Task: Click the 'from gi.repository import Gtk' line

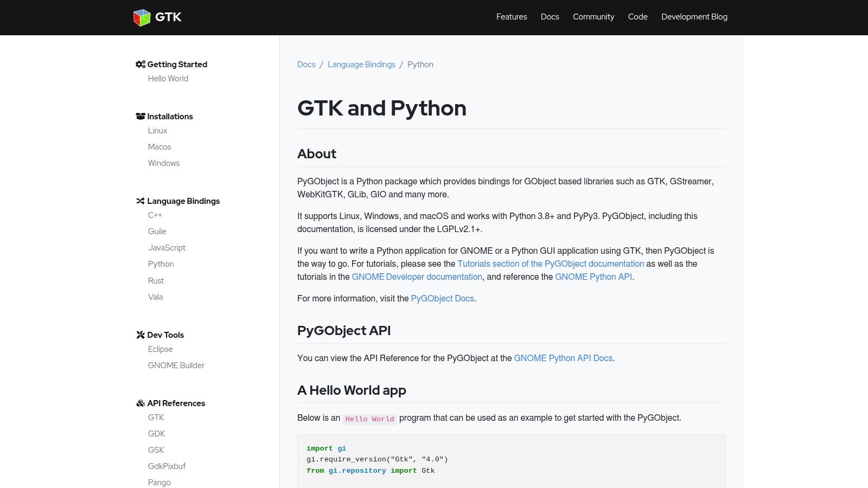Action: pyautogui.click(x=371, y=471)
